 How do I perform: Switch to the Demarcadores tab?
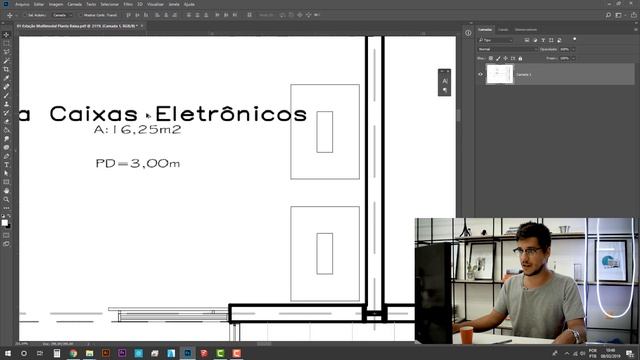click(x=526, y=30)
